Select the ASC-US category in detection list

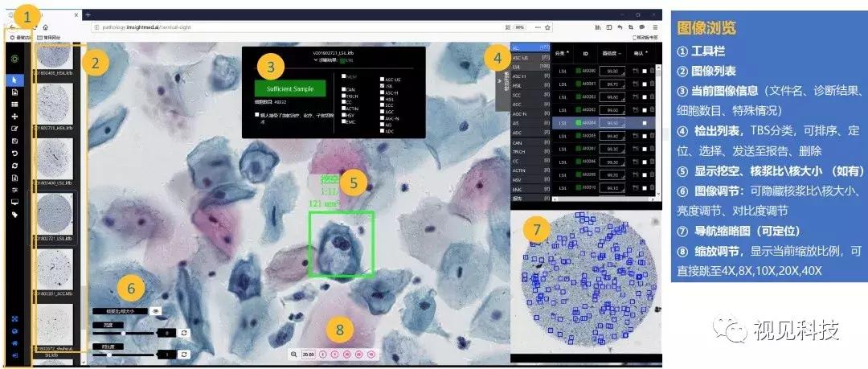(x=530, y=57)
